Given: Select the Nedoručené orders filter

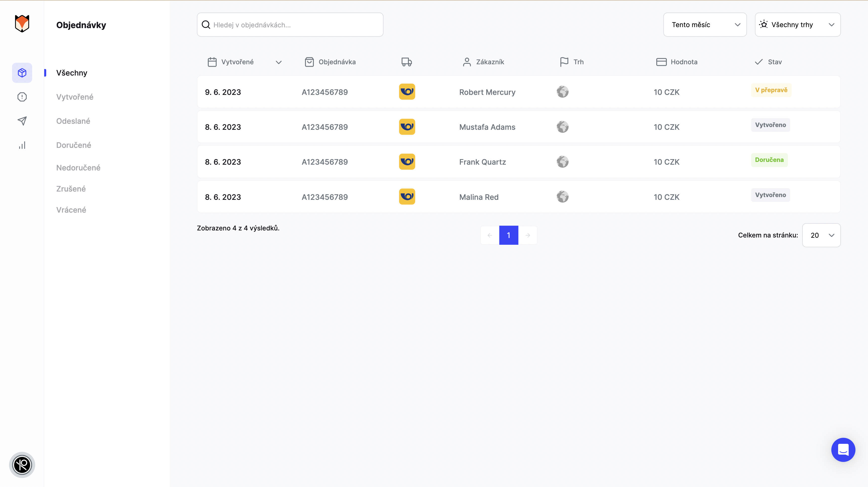Looking at the screenshot, I should 78,168.
